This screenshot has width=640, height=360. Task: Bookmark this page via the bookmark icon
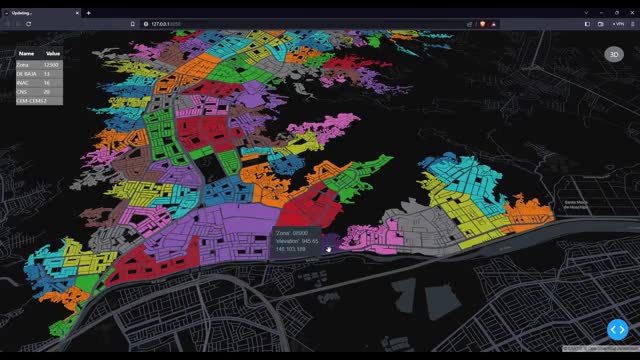coord(133,24)
